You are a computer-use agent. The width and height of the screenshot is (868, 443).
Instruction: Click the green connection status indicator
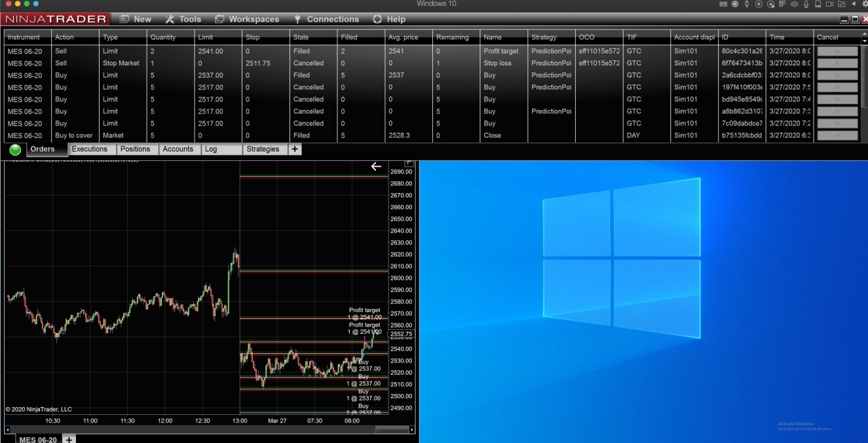(15, 150)
